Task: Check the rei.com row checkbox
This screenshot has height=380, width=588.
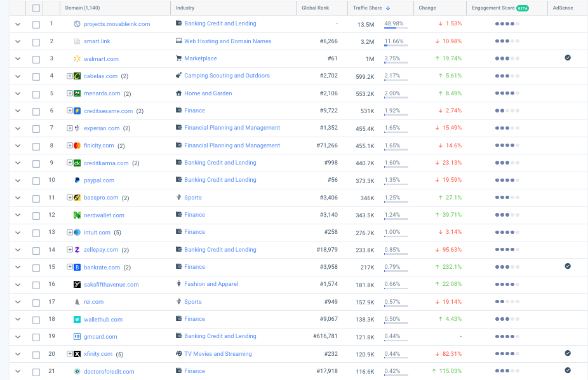Action: click(36, 302)
